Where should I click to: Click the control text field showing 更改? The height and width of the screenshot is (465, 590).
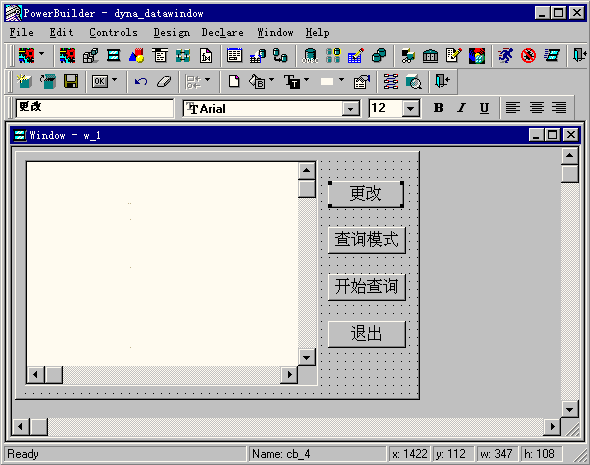94,108
